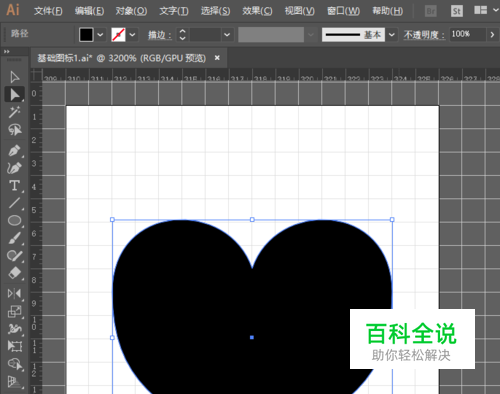
Task: Open Adobe Stock via St icon
Action: click(457, 11)
